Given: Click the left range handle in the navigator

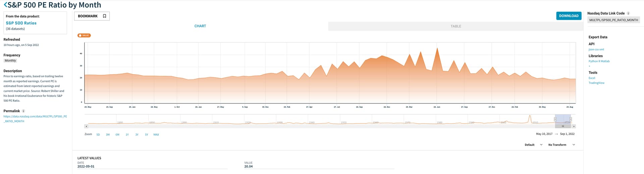Looking at the screenshot, I should click(555, 119).
